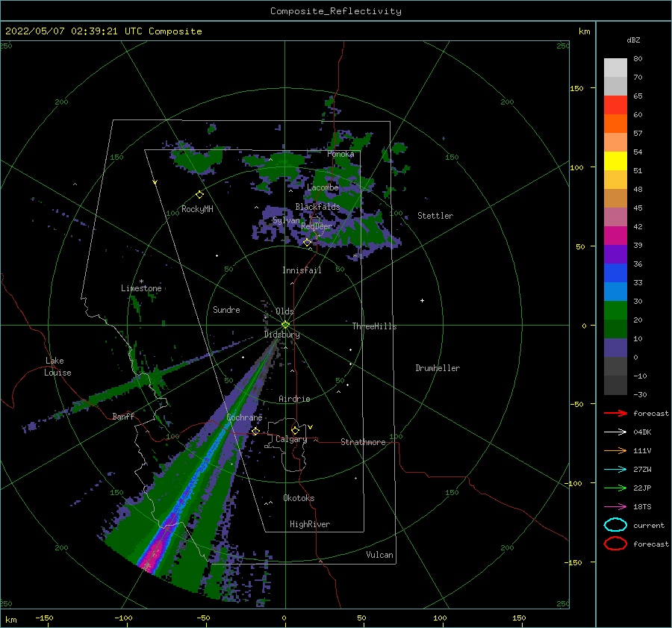Viewport: 672px width, 628px height.
Task: Click the Ponoka city label
Action: (x=340, y=154)
